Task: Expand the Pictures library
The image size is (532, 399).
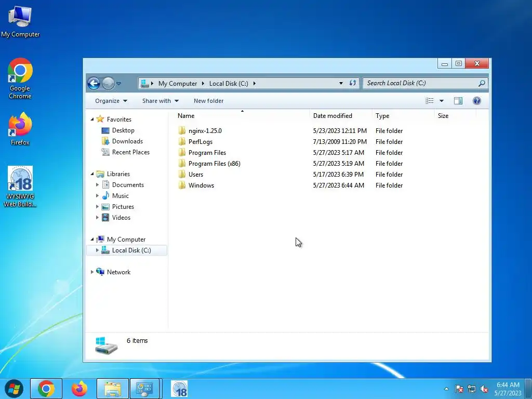Action: point(97,207)
